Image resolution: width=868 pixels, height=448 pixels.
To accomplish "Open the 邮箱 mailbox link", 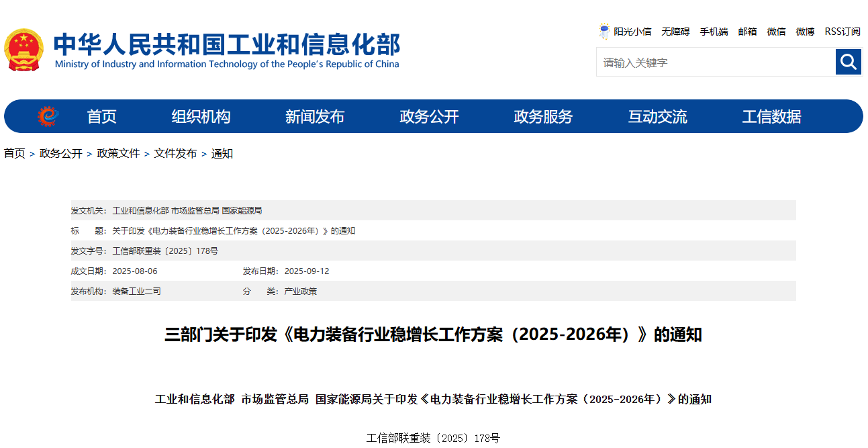I will [747, 32].
